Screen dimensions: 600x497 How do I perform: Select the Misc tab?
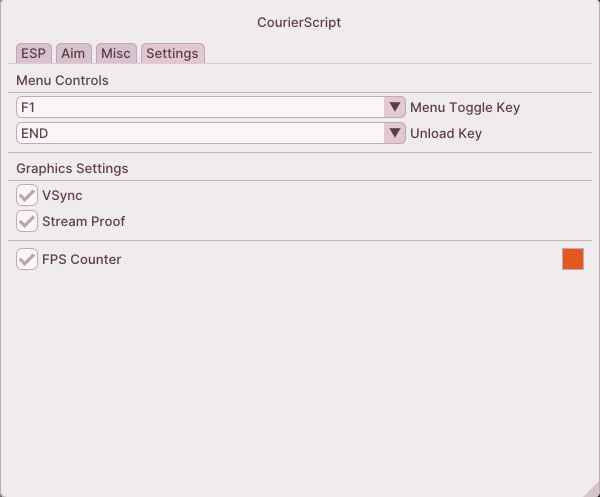pos(116,53)
